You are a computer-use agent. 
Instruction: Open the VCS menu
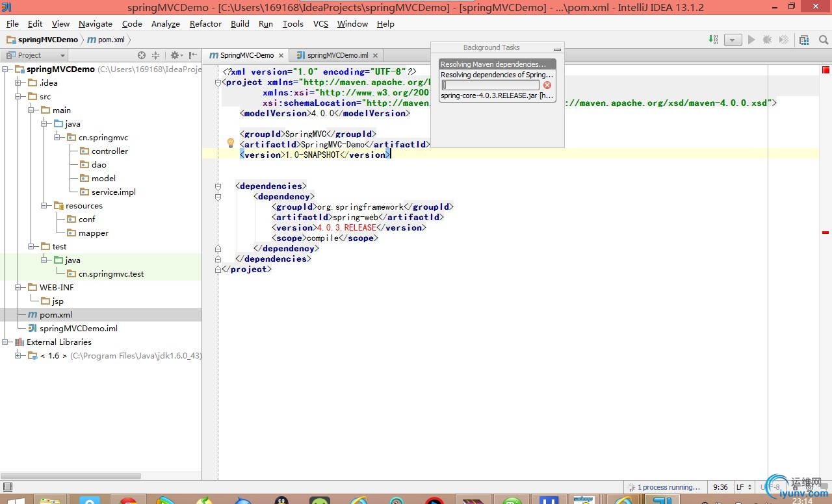[x=320, y=23]
